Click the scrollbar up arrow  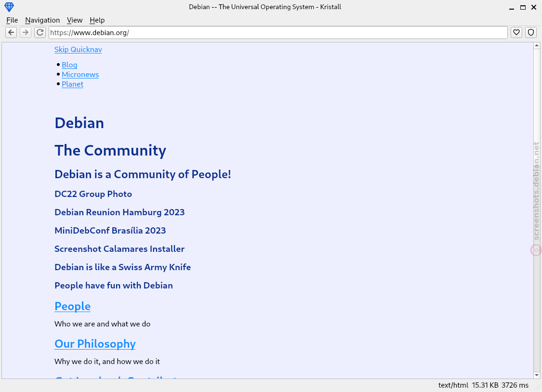pyautogui.click(x=537, y=46)
